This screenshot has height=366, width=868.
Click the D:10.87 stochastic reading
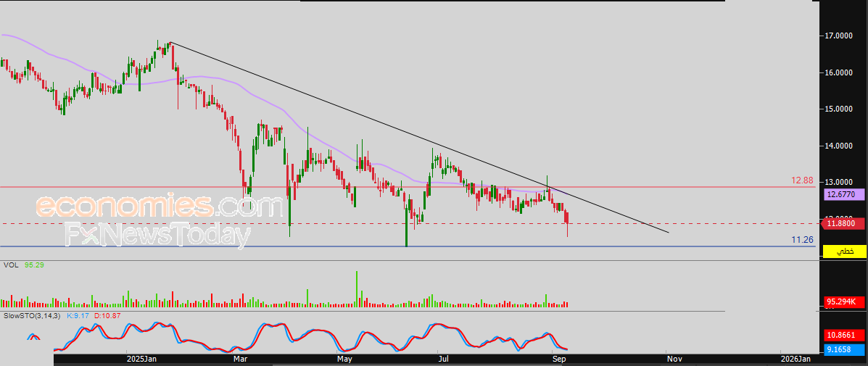pos(107,316)
